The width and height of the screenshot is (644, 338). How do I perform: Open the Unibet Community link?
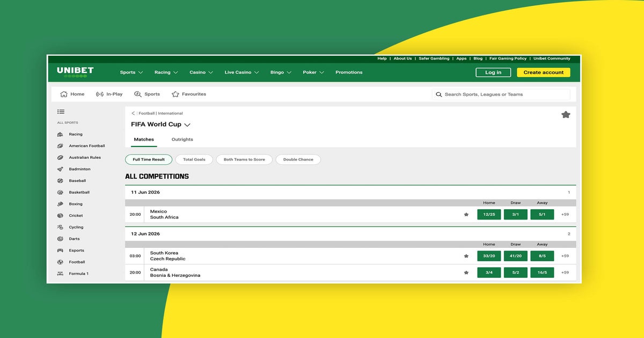pos(552,58)
